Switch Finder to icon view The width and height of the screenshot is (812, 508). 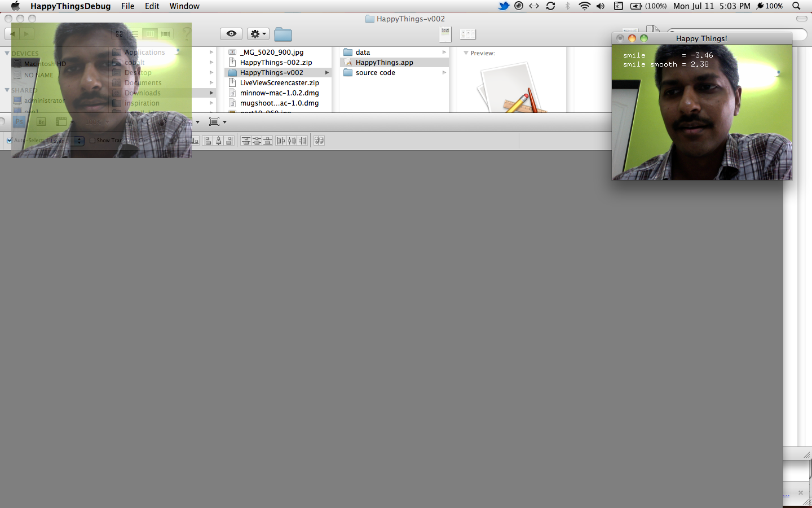click(x=120, y=34)
